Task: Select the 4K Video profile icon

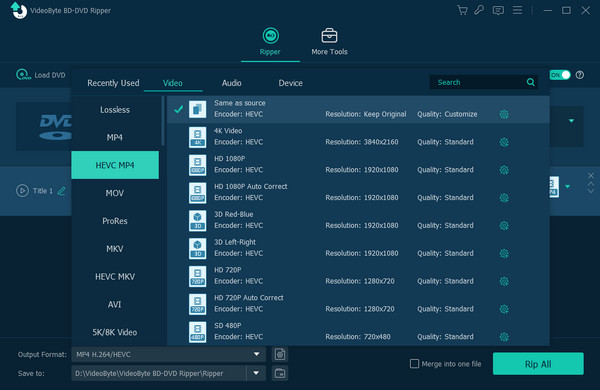Action: click(197, 137)
